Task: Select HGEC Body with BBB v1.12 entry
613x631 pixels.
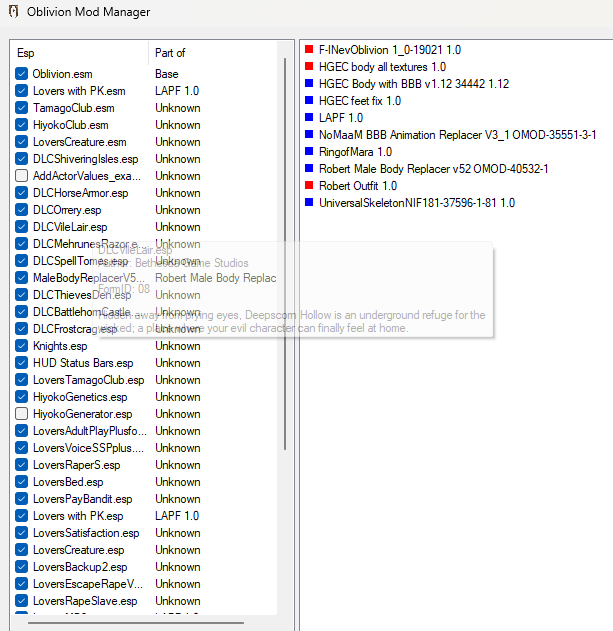Action: click(x=414, y=83)
